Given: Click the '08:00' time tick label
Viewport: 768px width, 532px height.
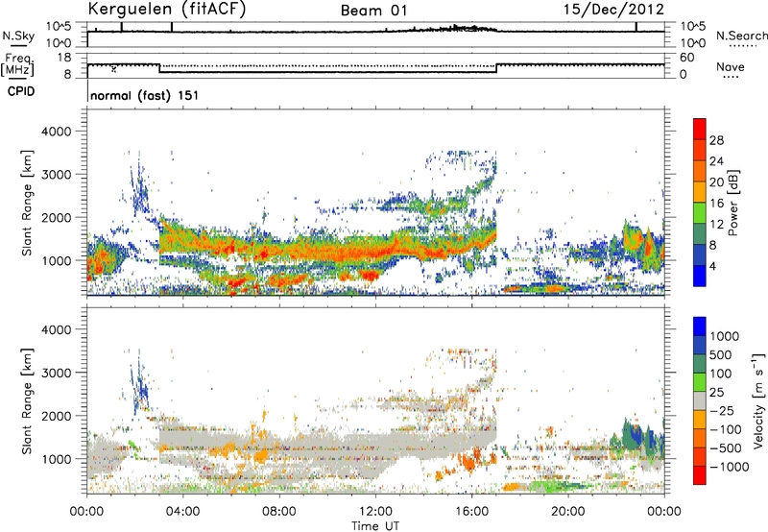Looking at the screenshot, I should (278, 512).
